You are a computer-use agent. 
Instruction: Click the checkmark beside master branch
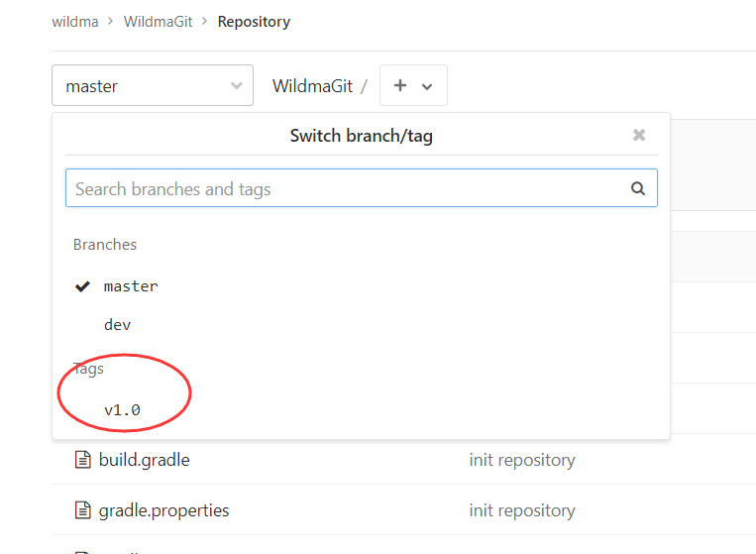click(82, 286)
